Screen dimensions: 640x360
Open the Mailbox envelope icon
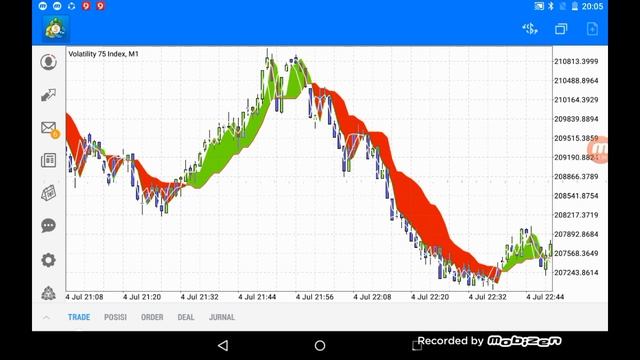[49, 129]
